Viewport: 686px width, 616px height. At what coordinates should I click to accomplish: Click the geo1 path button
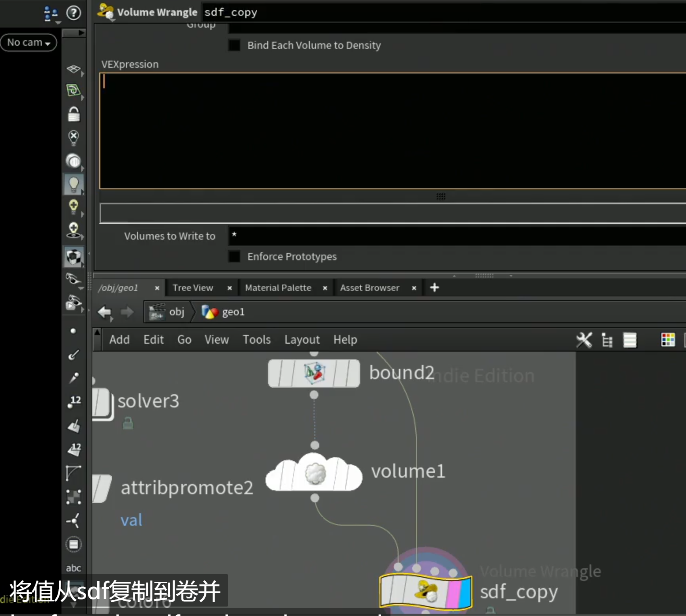[x=223, y=312]
